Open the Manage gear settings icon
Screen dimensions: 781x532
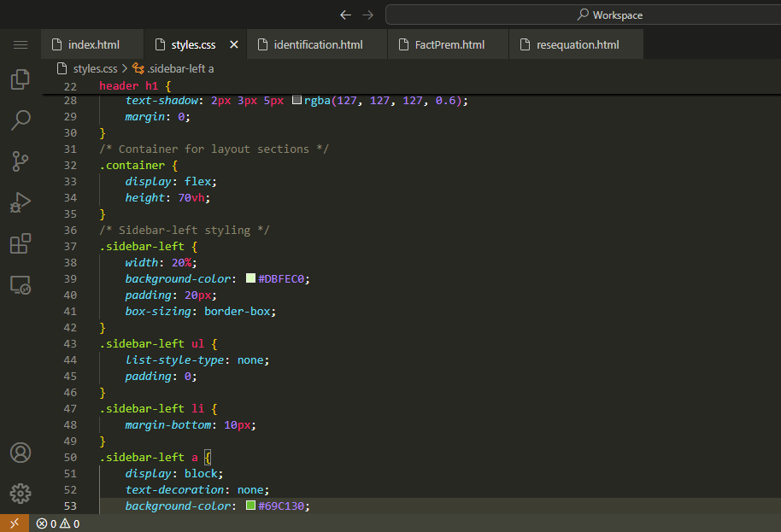pos(21,494)
